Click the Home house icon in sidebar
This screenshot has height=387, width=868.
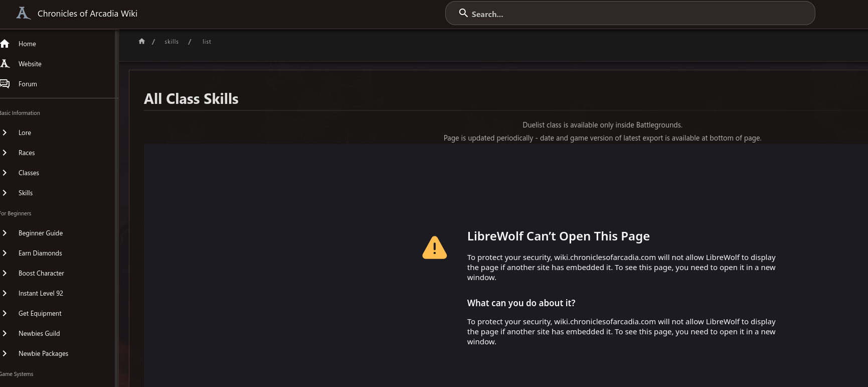click(x=5, y=44)
